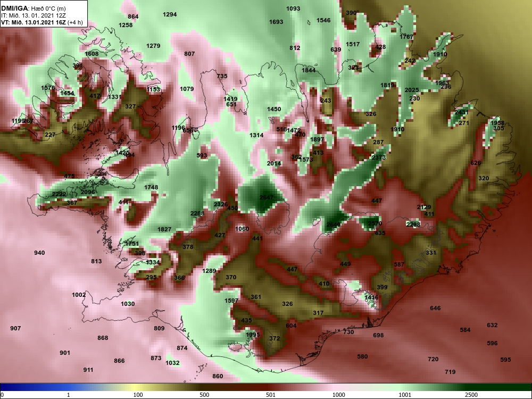
Task: Click the 1002 value
Action: pyautogui.click(x=79, y=295)
